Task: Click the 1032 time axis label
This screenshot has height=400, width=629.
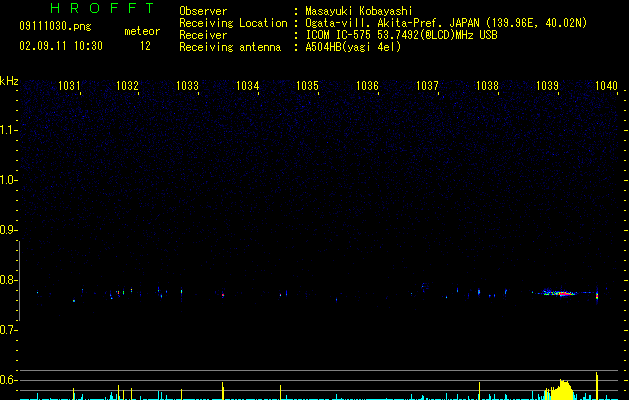Action: 127,86
